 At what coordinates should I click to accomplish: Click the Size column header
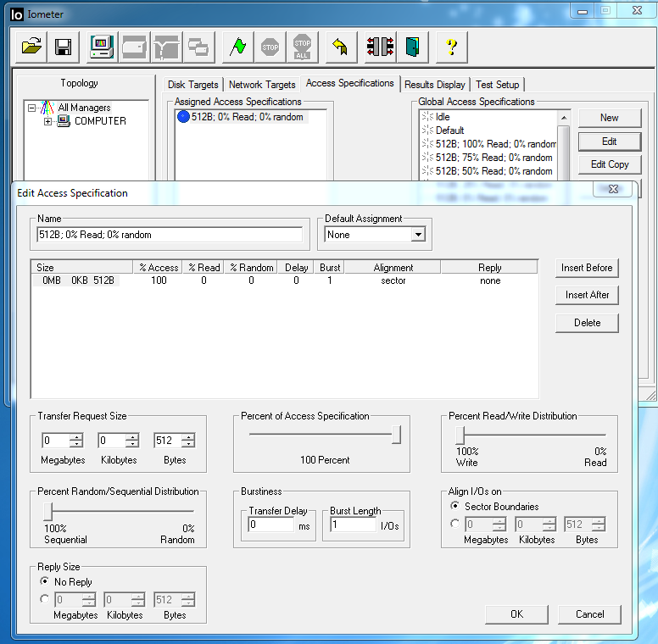click(82, 268)
